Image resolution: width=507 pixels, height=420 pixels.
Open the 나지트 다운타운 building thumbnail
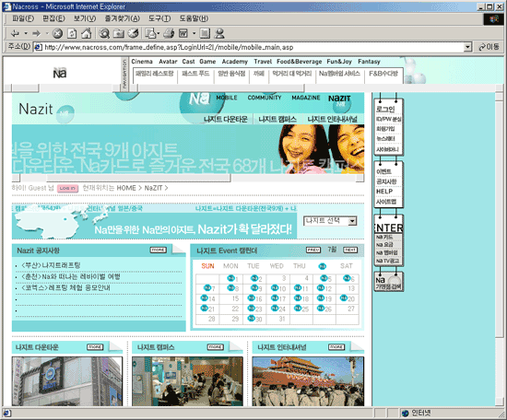click(67, 381)
